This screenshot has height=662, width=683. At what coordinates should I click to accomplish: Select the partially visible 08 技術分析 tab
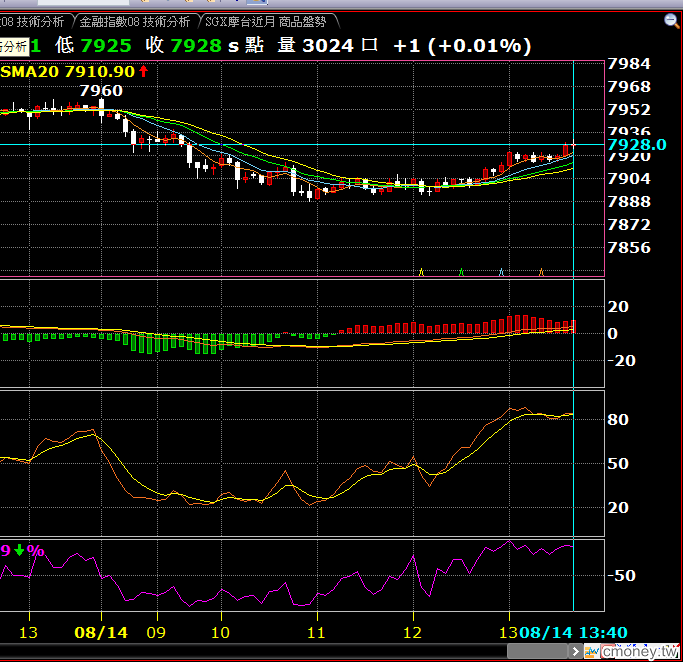(32, 21)
